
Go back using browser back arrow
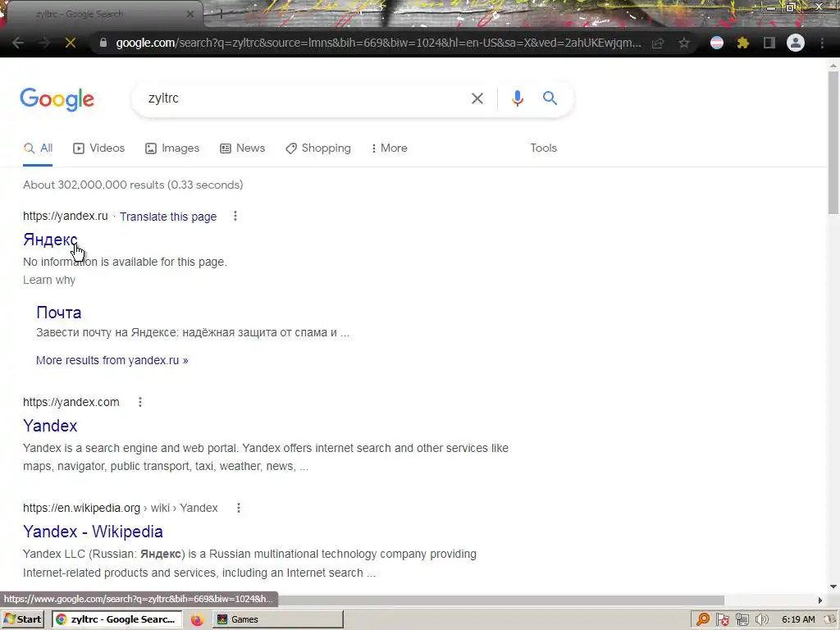18,43
